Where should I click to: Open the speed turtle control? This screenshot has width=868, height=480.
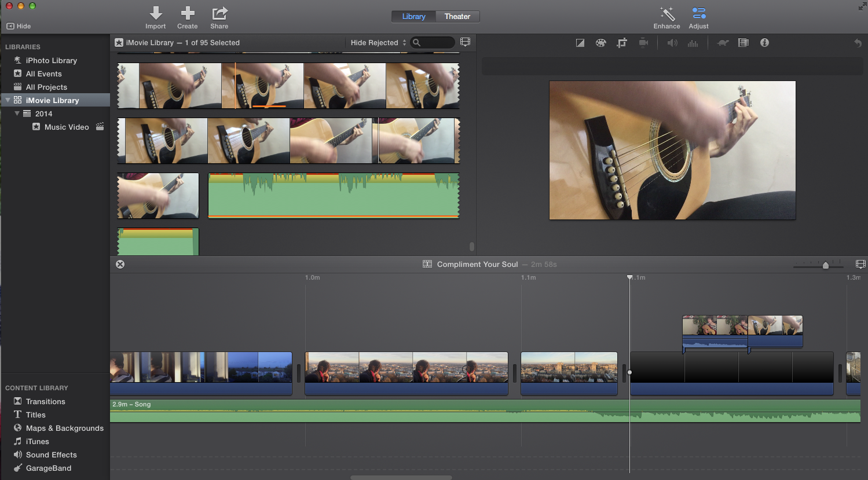click(722, 43)
